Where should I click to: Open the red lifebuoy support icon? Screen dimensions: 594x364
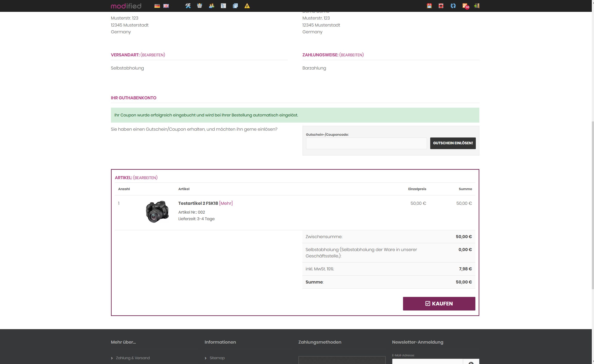coord(441,6)
